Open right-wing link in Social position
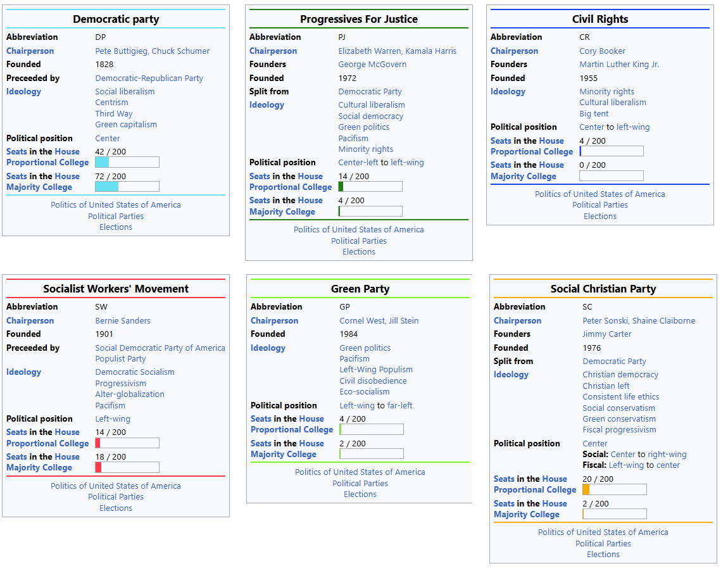This screenshot has height=585, width=728. tap(667, 455)
